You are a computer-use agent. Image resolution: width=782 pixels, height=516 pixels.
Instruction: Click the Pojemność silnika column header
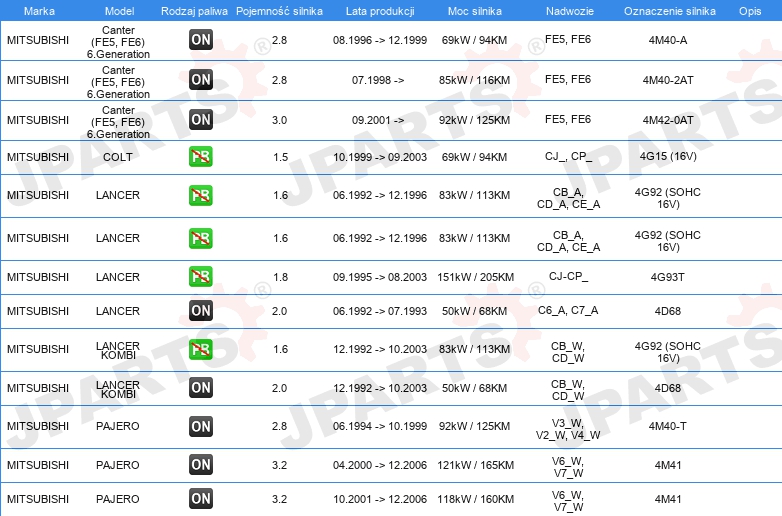[x=279, y=11]
